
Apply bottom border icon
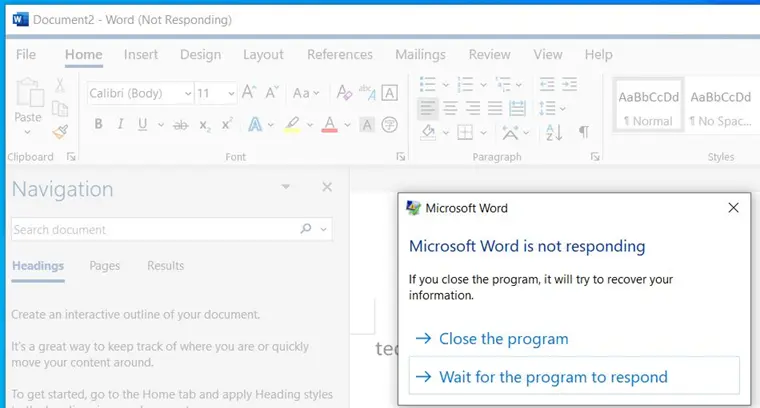[x=465, y=132]
